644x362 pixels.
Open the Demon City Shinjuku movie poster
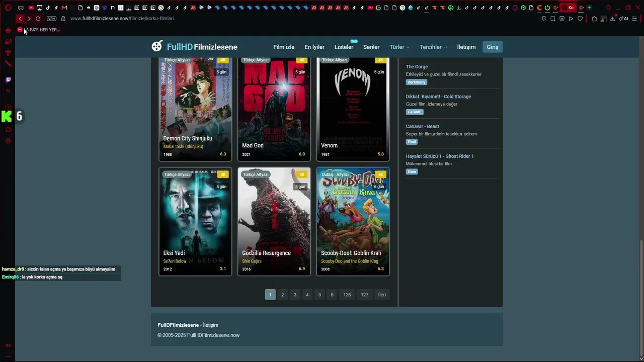[195, 109]
